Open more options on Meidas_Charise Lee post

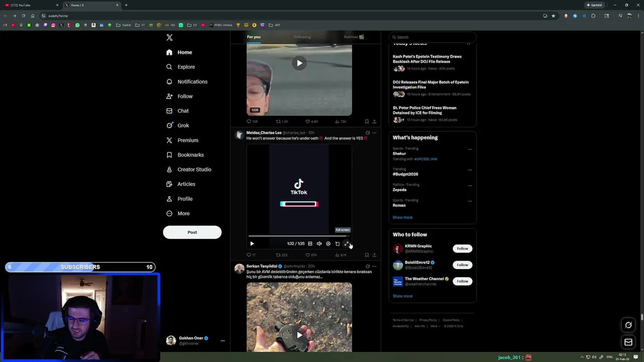click(374, 133)
